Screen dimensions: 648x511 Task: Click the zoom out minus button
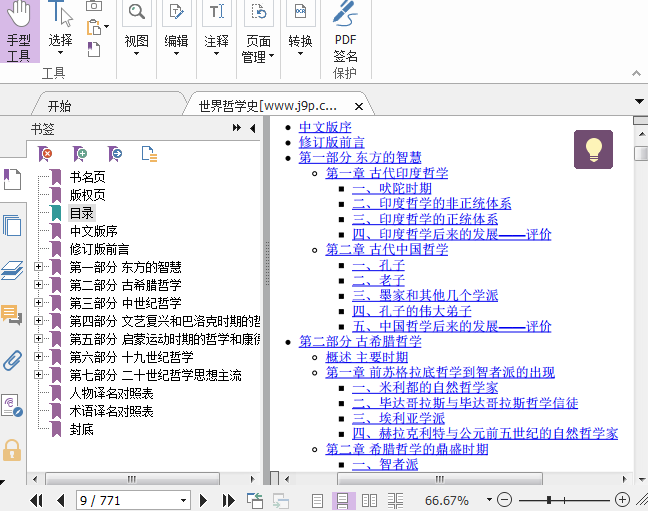(504, 500)
